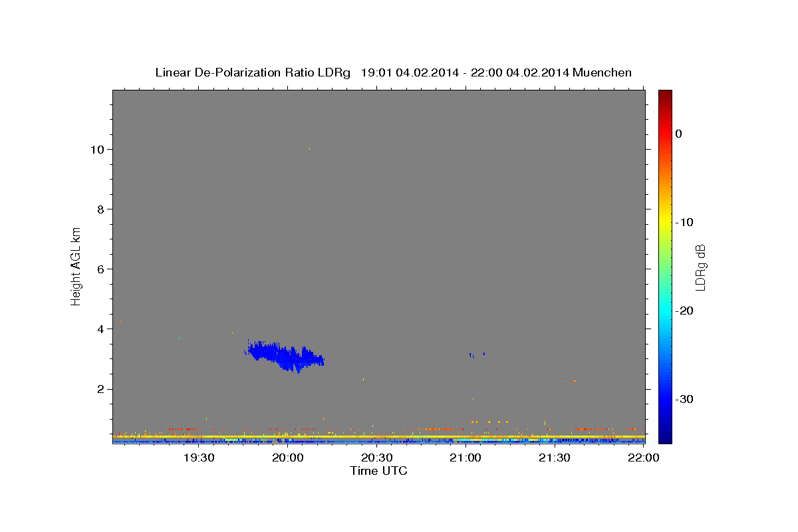
Task: Click the cyan section of the colorbar
Action: [664, 311]
